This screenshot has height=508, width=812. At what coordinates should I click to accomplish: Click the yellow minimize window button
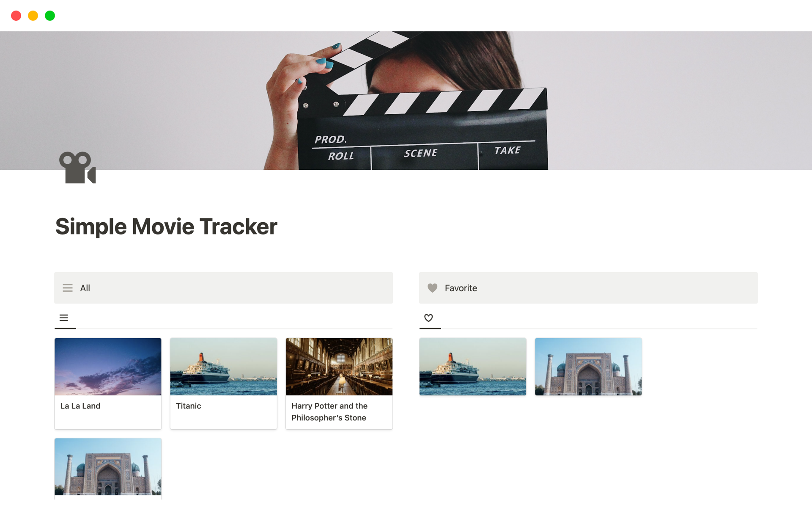[x=33, y=16]
